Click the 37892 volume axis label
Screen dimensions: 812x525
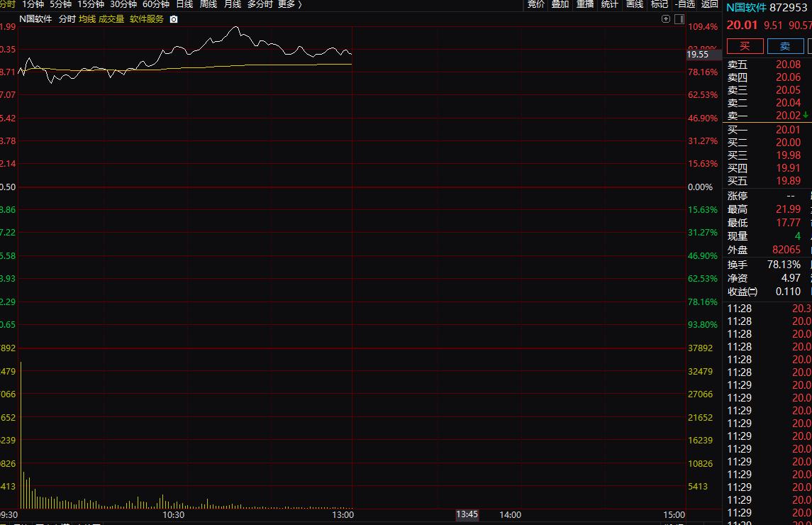pos(700,348)
